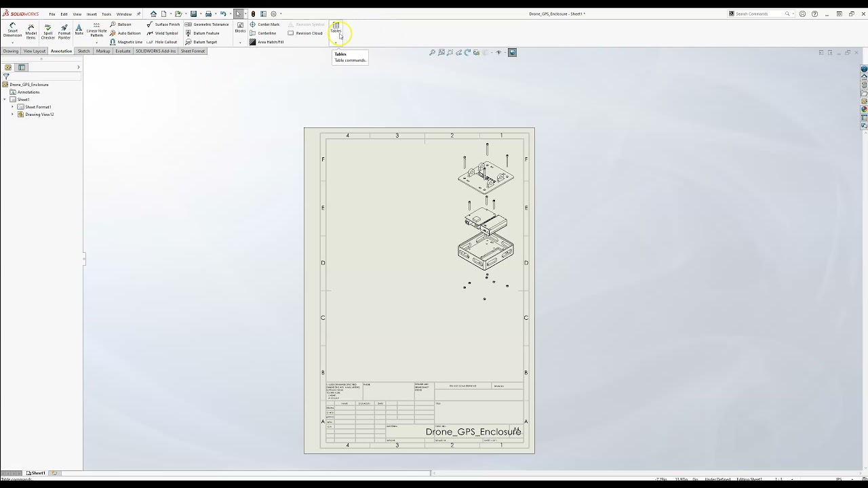Add a Center Mark
The height and width of the screenshot is (488, 868).
(x=264, y=24)
